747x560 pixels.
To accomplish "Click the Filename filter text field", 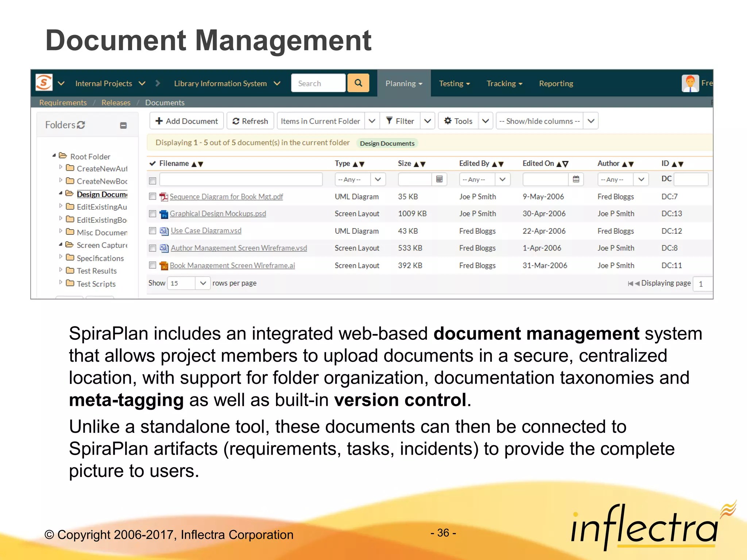I will (x=241, y=179).
